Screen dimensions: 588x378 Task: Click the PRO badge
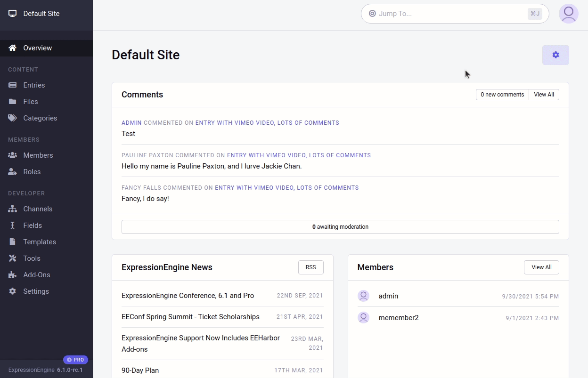[75, 360]
